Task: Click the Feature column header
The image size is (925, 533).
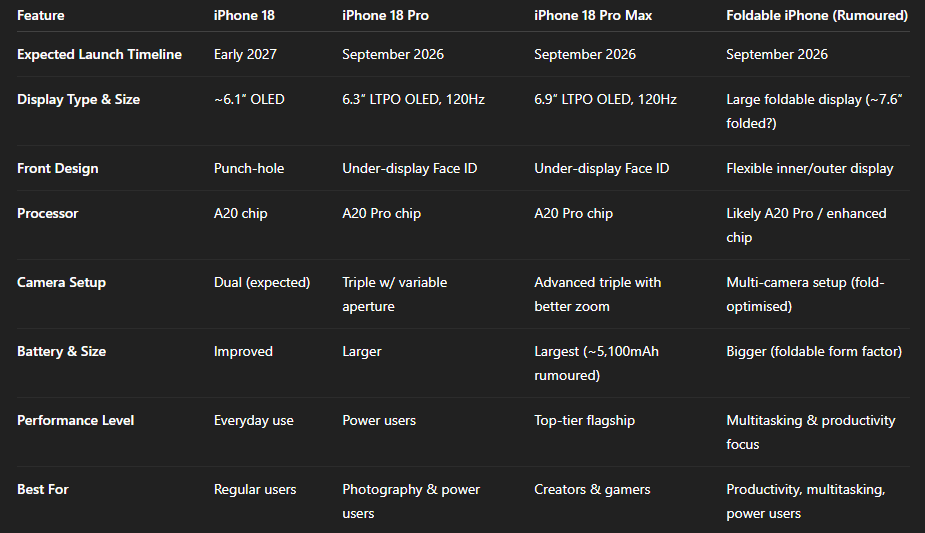Action: point(43,16)
